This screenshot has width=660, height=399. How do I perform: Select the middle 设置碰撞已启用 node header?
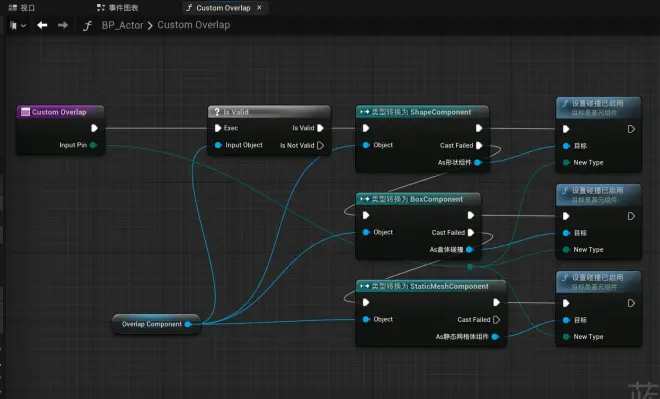pyautogui.click(x=599, y=195)
